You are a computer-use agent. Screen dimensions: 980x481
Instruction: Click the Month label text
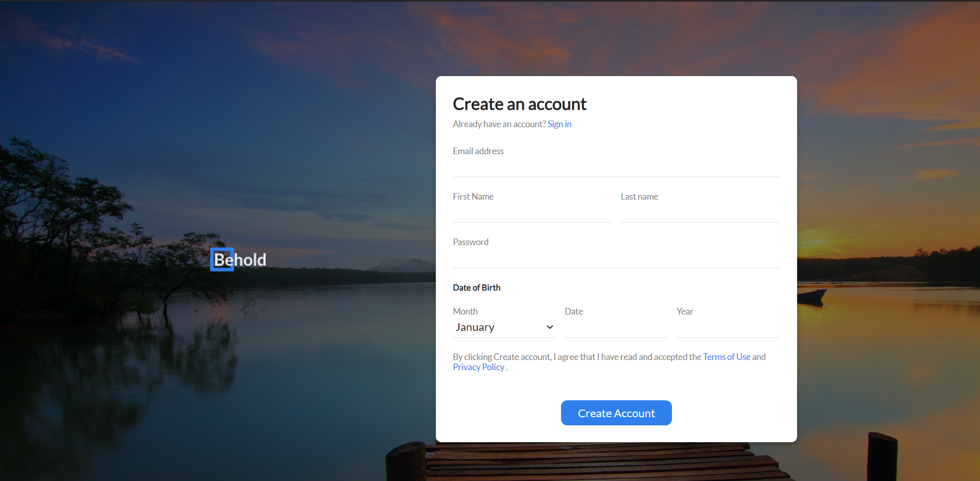(x=465, y=311)
